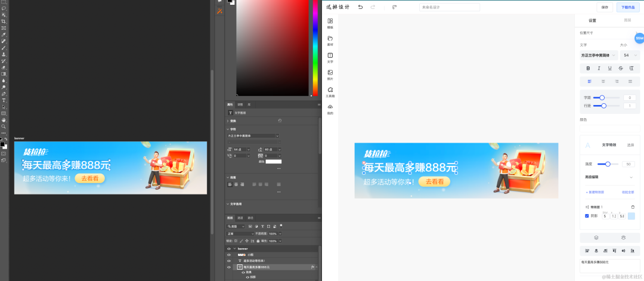Toggle visibility of 投影 drop shadow effect
Image resolution: width=644 pixels, height=281 pixels.
click(247, 277)
